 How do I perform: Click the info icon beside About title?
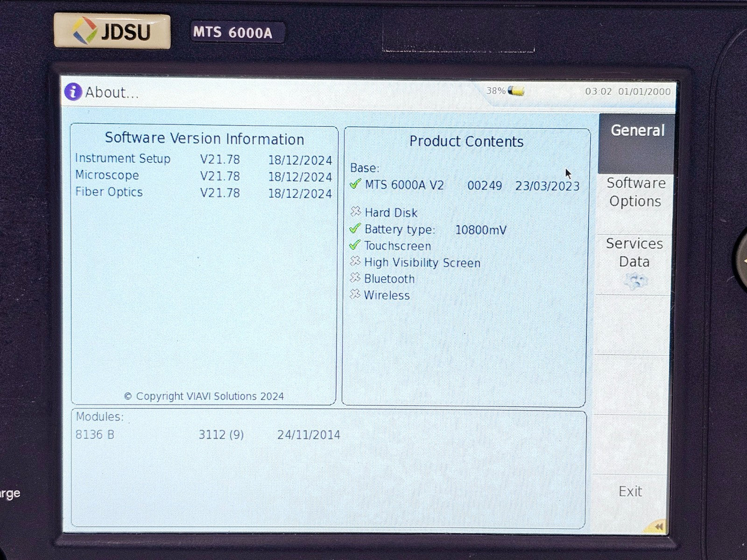click(72, 92)
